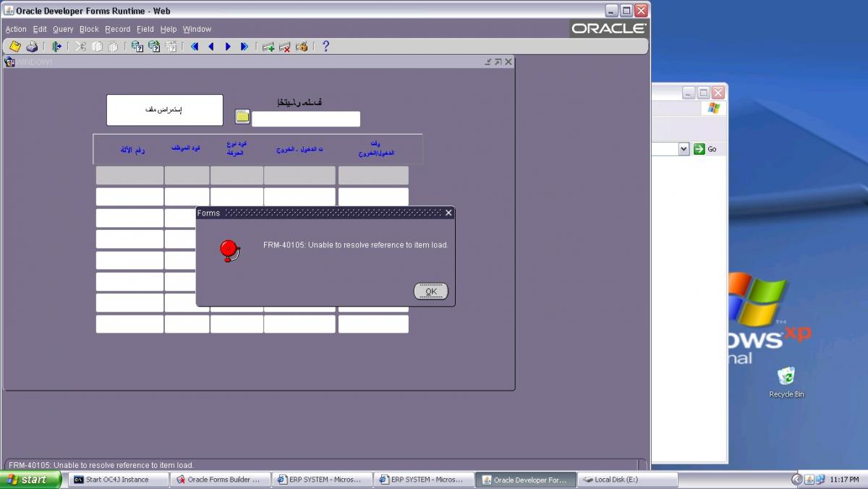Click the Save icon in the toolbar

pos(14,46)
